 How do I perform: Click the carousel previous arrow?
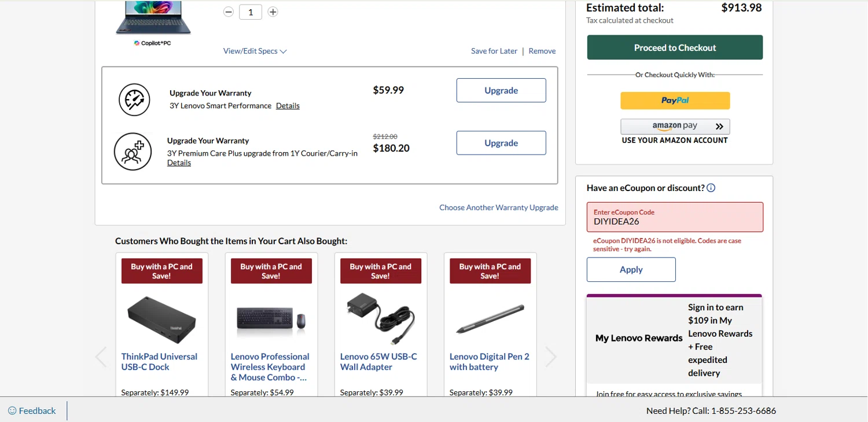[101, 357]
